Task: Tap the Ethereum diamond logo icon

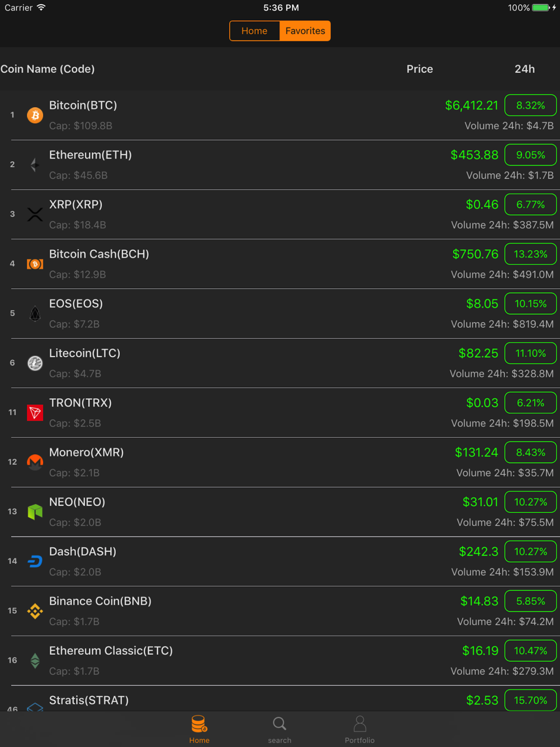Action: click(x=35, y=165)
